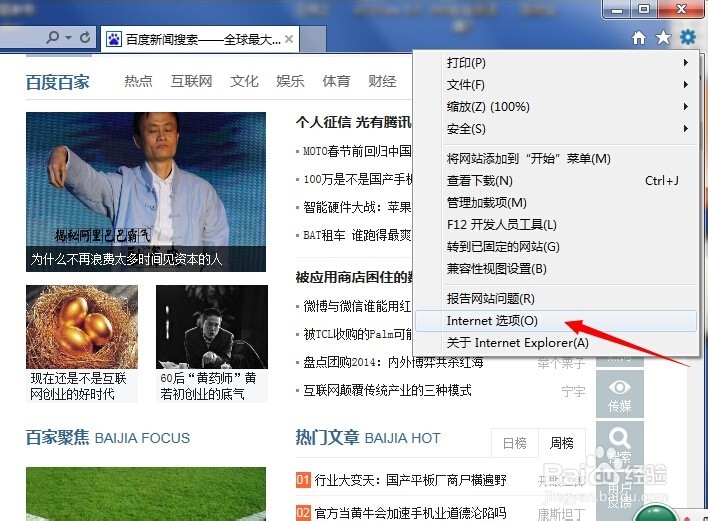
Task: Open article 微博与微信谁能用红
Action: tap(357, 306)
